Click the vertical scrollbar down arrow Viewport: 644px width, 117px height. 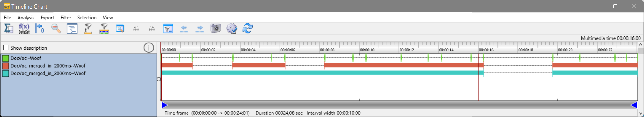[640, 113]
